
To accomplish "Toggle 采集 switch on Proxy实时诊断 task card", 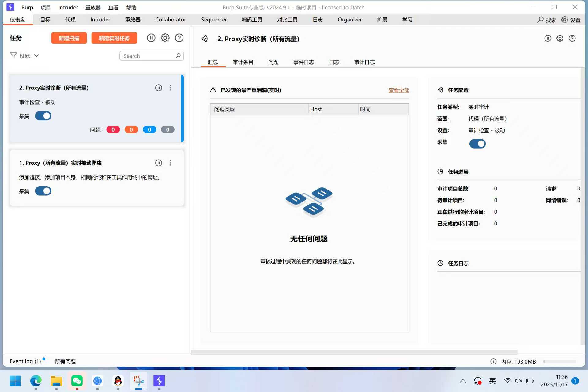I will click(43, 116).
